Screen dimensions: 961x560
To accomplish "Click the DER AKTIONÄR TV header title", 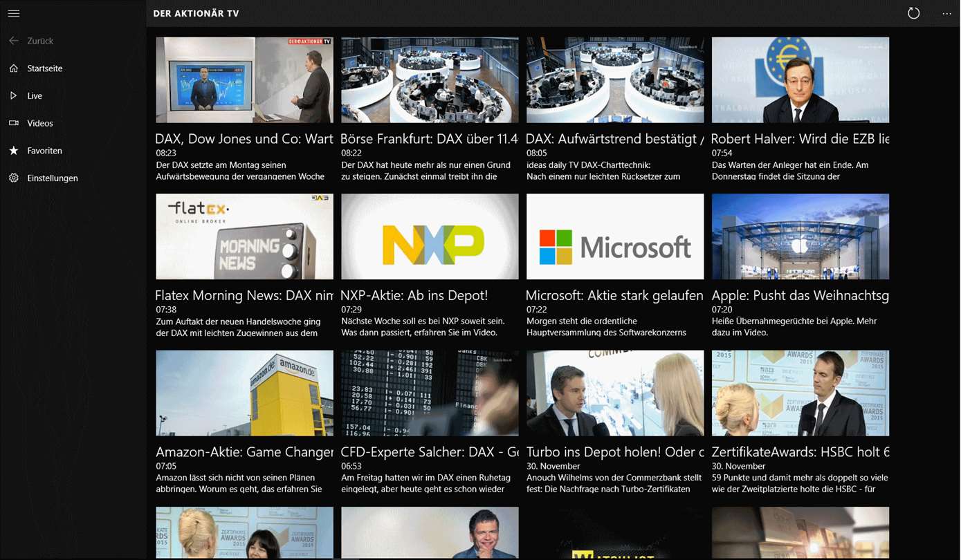I will (x=196, y=13).
